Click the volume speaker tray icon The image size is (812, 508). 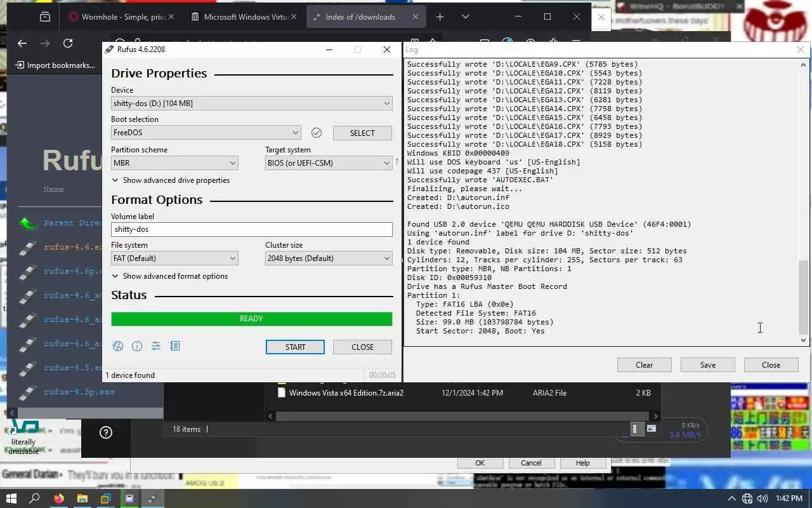(x=762, y=498)
